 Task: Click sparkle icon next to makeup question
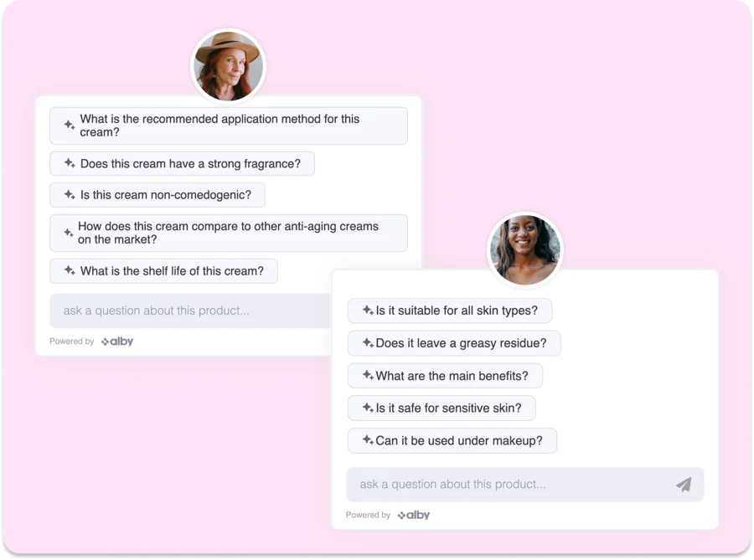coord(368,440)
